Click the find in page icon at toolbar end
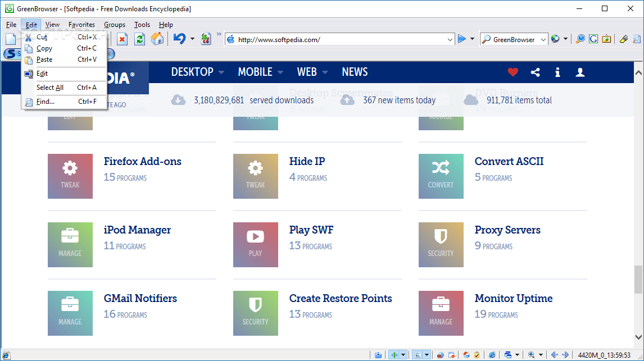644x361 pixels. click(x=637, y=39)
